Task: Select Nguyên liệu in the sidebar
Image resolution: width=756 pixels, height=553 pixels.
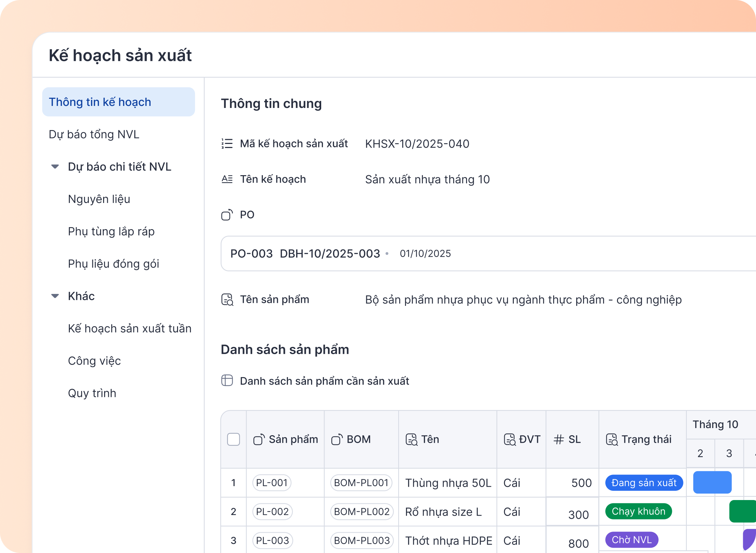Action: click(x=99, y=199)
